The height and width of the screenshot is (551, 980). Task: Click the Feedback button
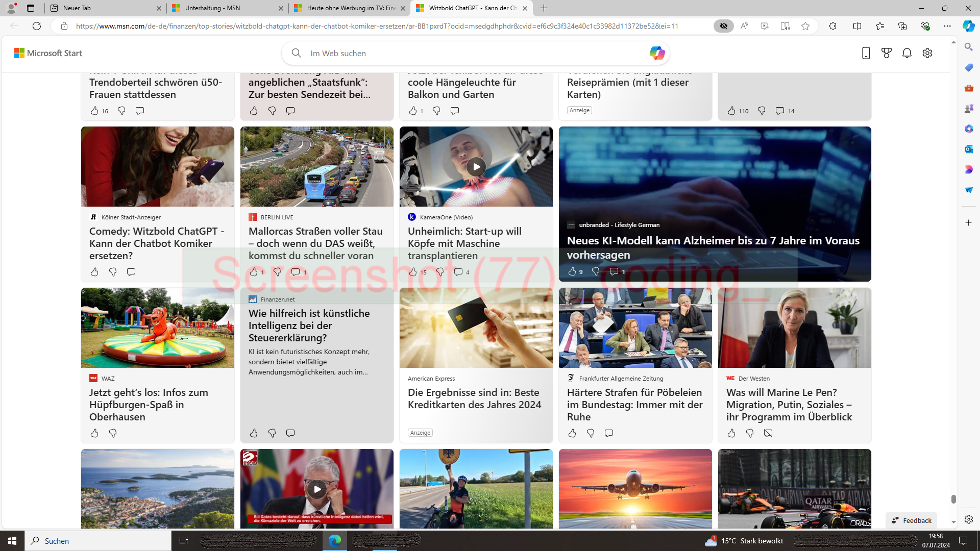click(x=912, y=520)
